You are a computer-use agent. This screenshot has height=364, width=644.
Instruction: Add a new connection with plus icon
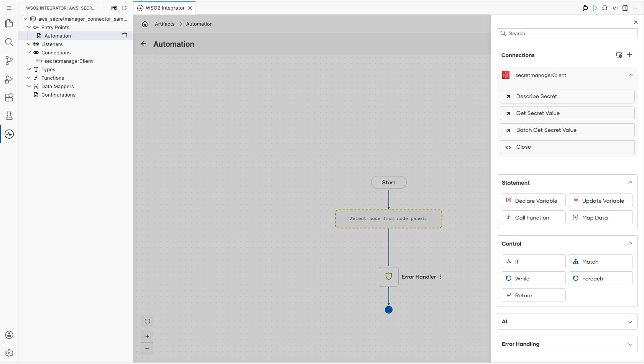(x=629, y=55)
